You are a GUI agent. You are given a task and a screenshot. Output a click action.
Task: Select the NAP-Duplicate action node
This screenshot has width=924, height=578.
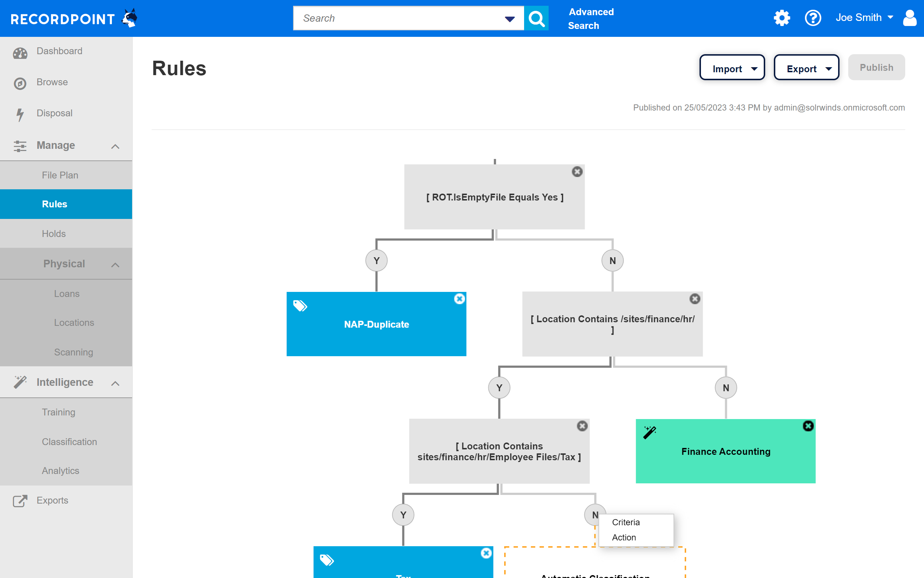(x=376, y=324)
